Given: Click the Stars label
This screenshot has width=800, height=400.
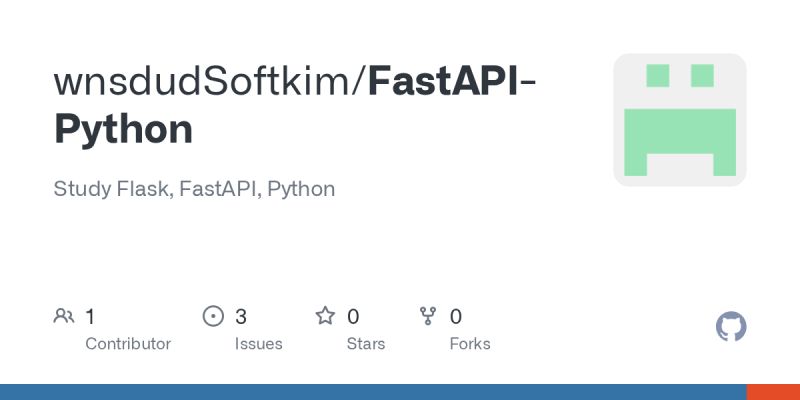Looking at the screenshot, I should point(366,344).
